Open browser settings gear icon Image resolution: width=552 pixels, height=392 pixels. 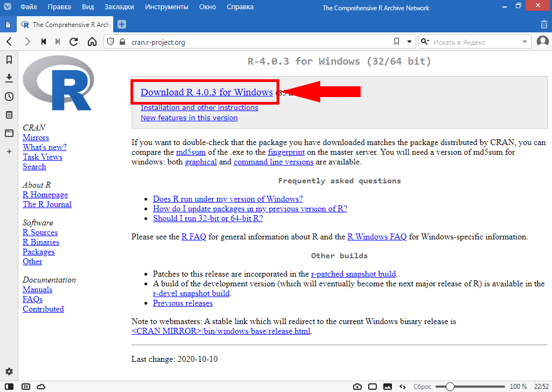[x=9, y=372]
